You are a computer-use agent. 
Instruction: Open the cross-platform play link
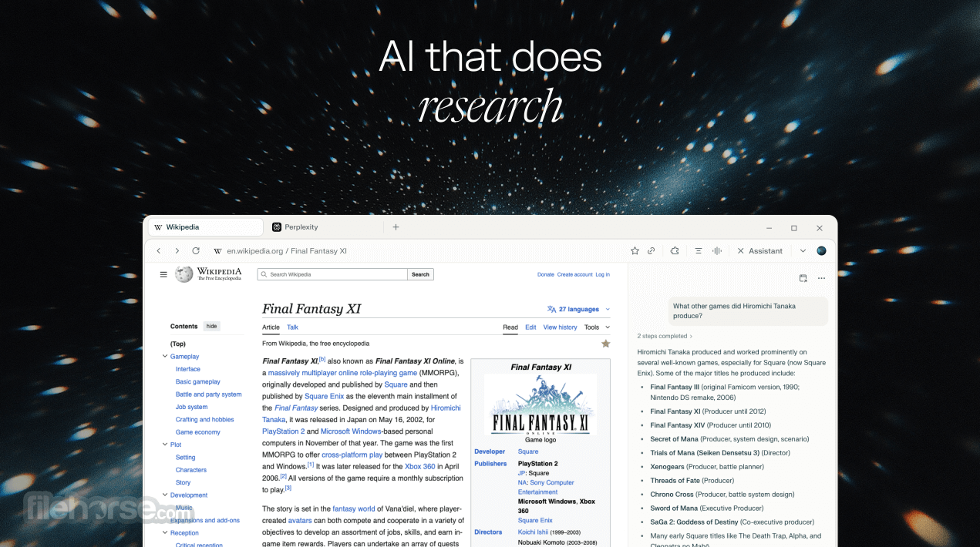coord(352,455)
